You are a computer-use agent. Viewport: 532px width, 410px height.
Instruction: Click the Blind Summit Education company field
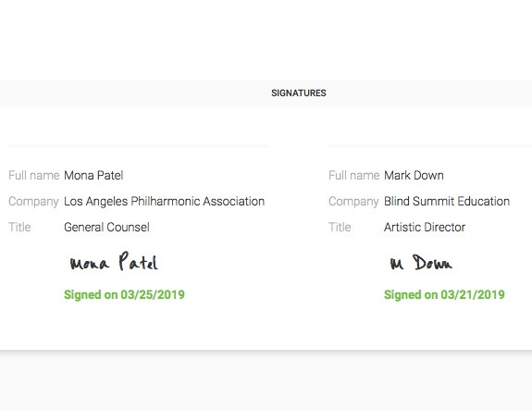[x=447, y=201]
